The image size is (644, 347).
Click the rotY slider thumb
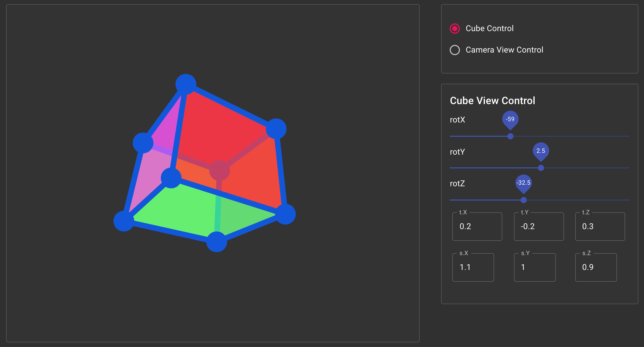click(x=541, y=168)
